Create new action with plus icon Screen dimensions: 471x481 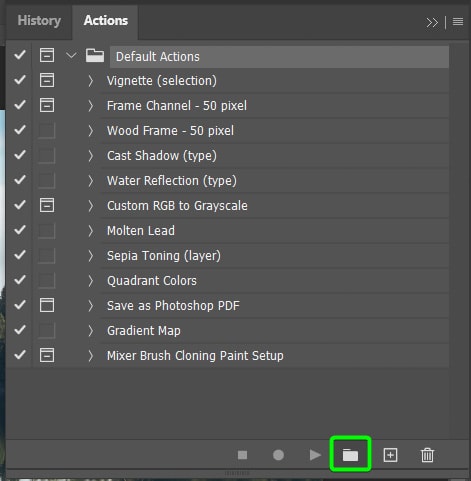click(x=390, y=455)
